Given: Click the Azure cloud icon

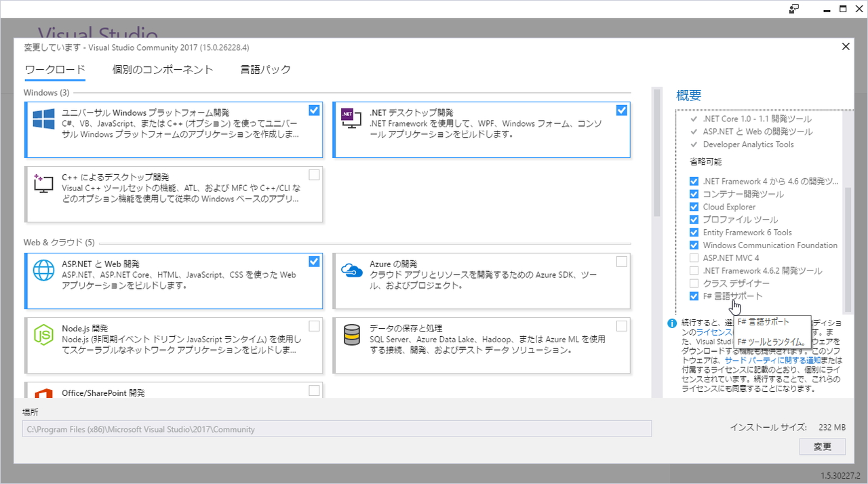Looking at the screenshot, I should pos(351,270).
